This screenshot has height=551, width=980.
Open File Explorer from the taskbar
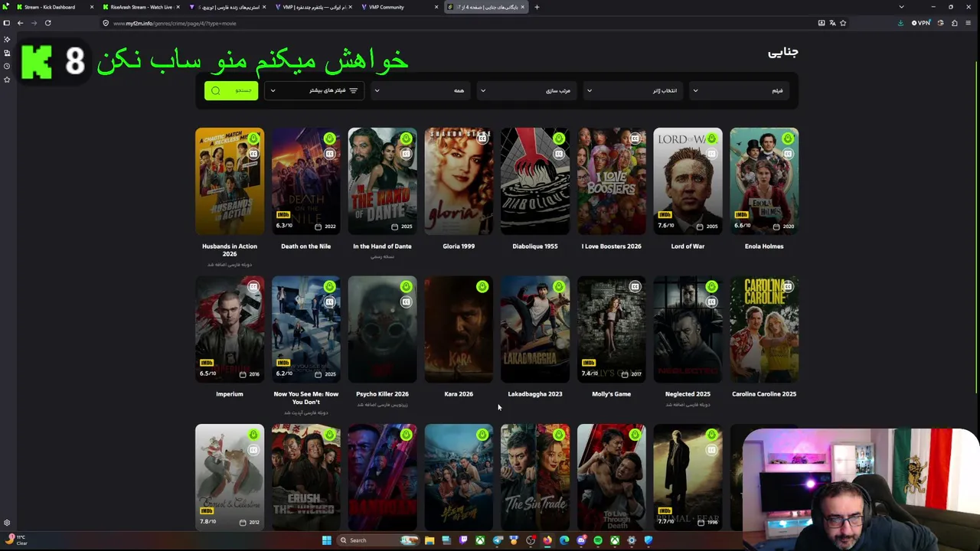click(430, 540)
